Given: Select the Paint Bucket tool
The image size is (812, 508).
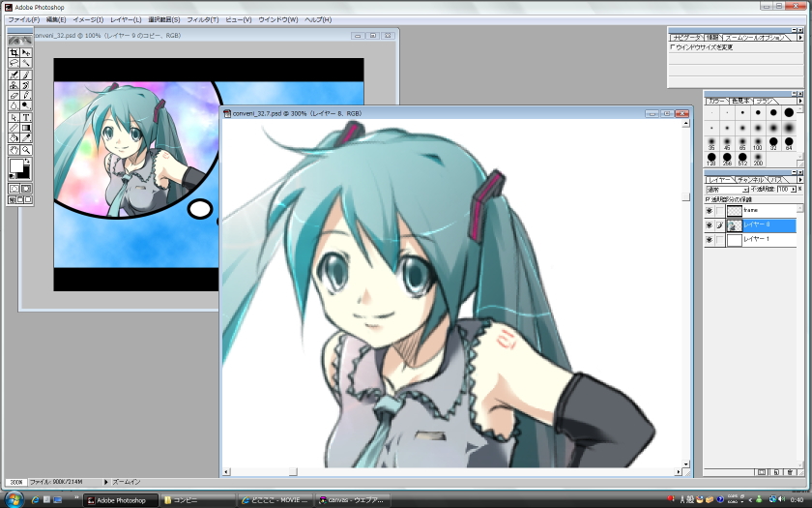Looking at the screenshot, I should (x=14, y=137).
